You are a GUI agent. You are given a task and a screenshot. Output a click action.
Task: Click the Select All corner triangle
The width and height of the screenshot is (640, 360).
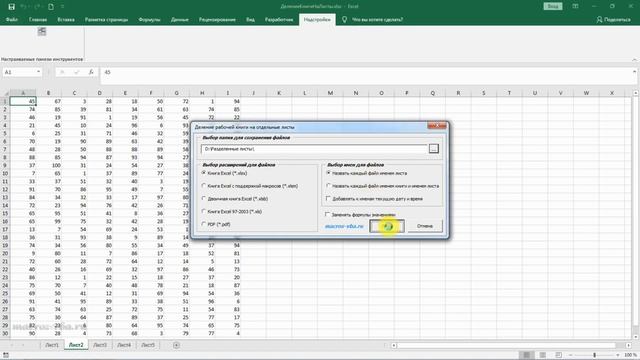(5, 93)
